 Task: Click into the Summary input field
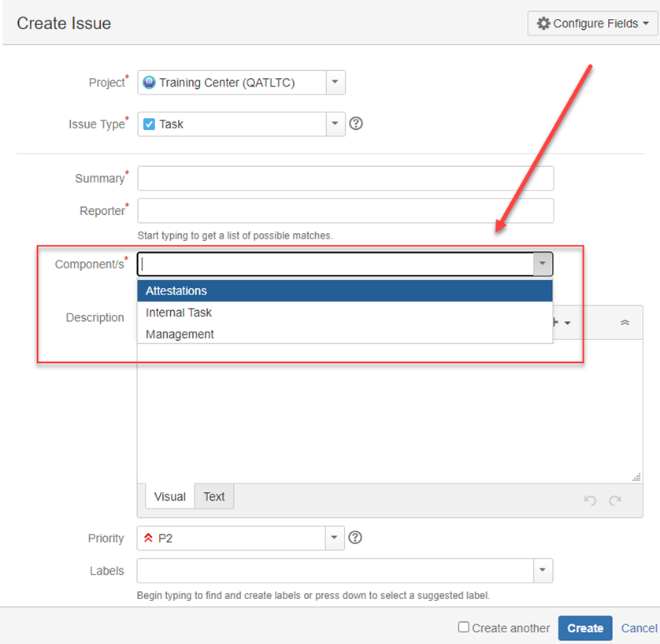coord(346,178)
